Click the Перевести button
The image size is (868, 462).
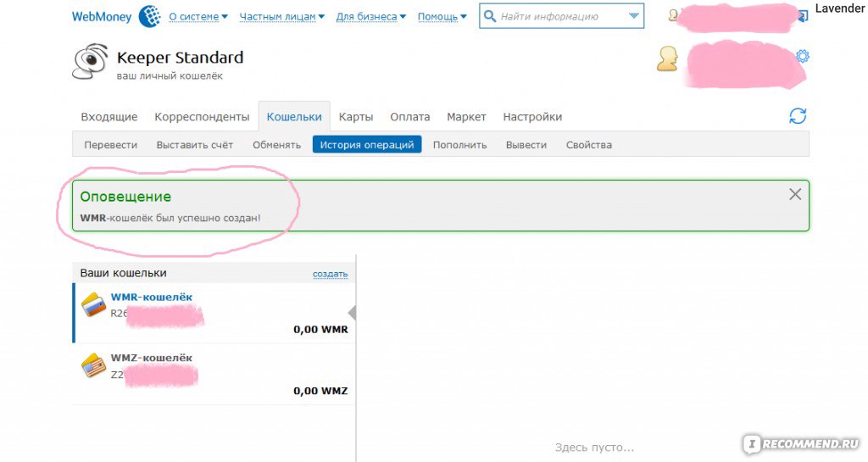111,145
